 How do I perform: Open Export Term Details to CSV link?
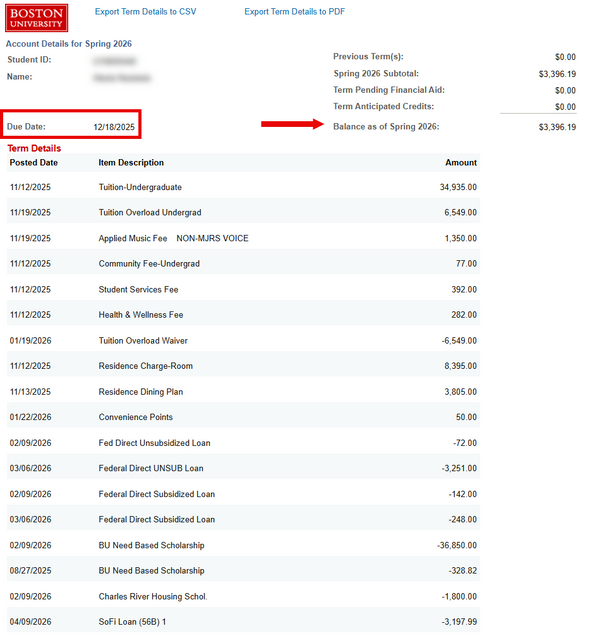coord(146,12)
